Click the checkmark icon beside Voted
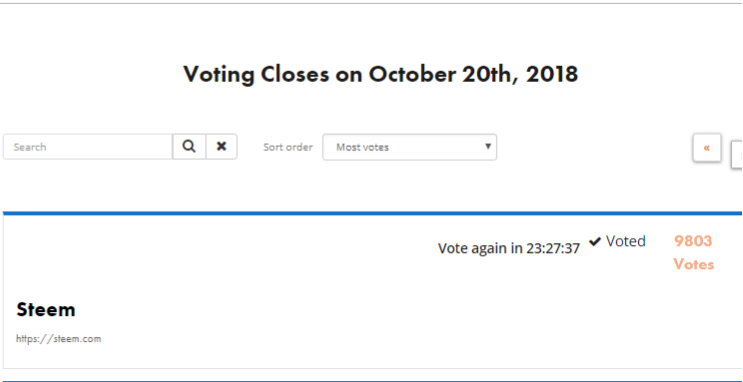The image size is (743, 382). click(595, 242)
